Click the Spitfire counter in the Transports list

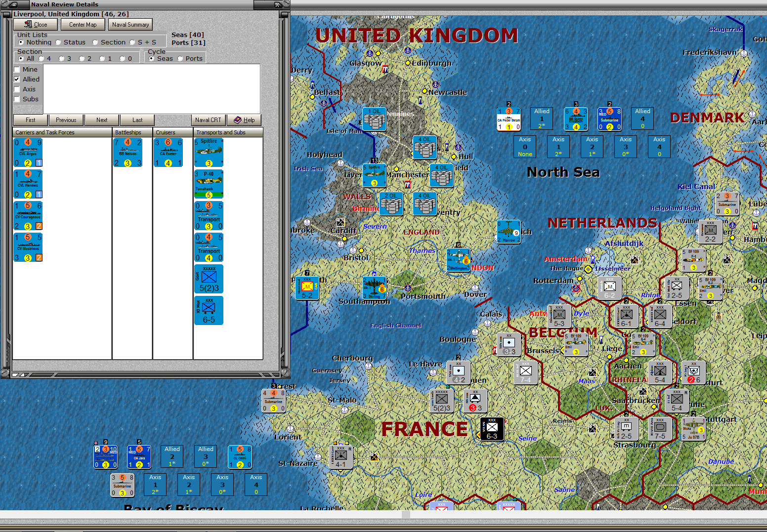pyautogui.click(x=209, y=152)
